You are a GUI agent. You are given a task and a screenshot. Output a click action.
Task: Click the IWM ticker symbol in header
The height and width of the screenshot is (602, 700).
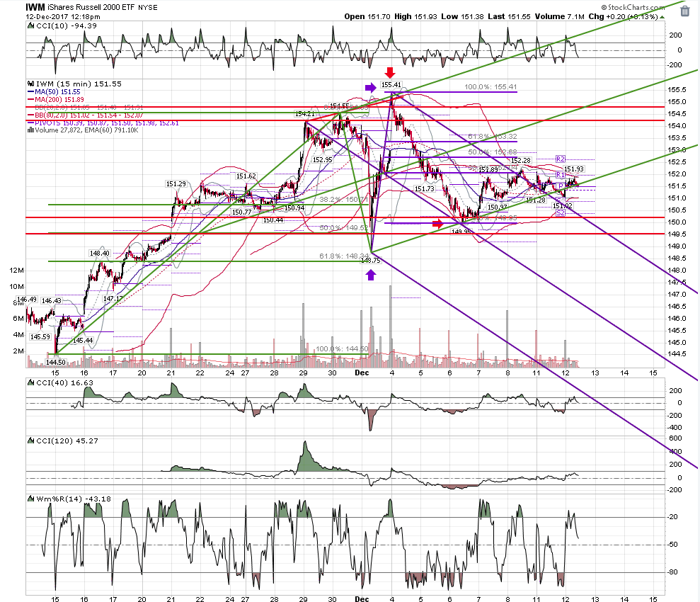[35, 7]
